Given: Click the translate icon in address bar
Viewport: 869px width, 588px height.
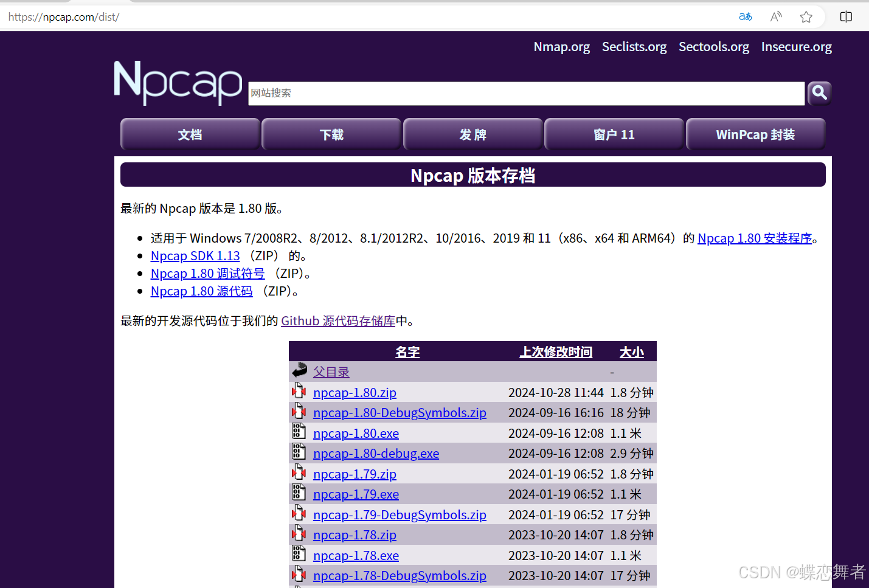Looking at the screenshot, I should click(x=746, y=16).
